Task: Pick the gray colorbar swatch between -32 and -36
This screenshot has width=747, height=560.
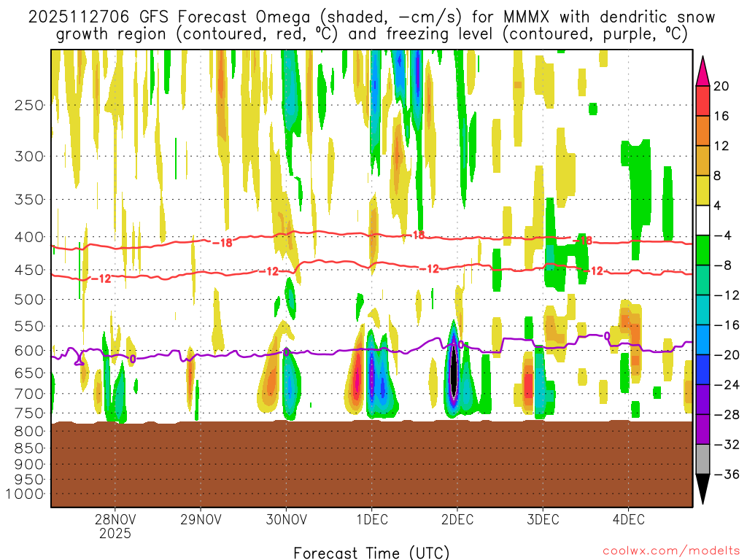Action: point(703,459)
